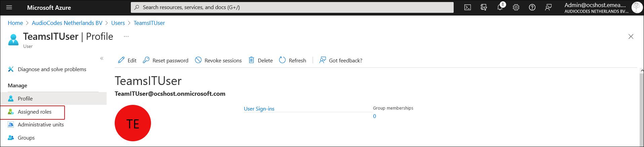Go to AudioCodes Netherlands BV breadcrumb
Viewport: 644px width, 147px height.
pos(67,23)
